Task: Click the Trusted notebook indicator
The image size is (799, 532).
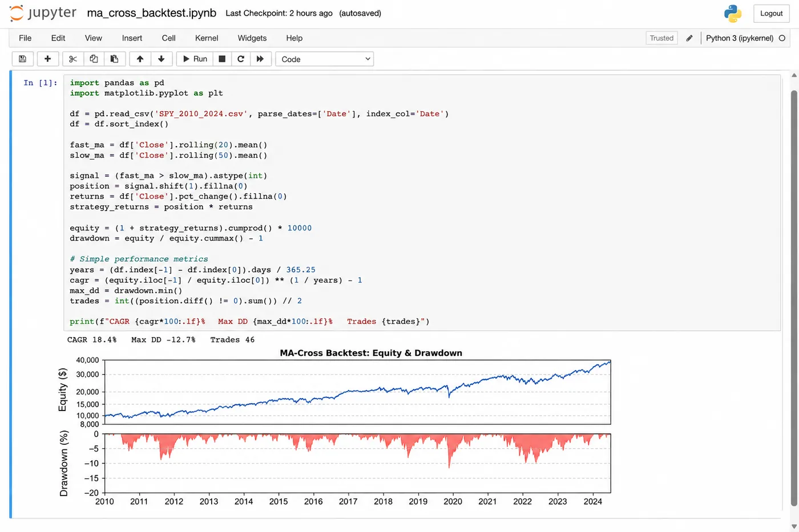Action: [661, 38]
